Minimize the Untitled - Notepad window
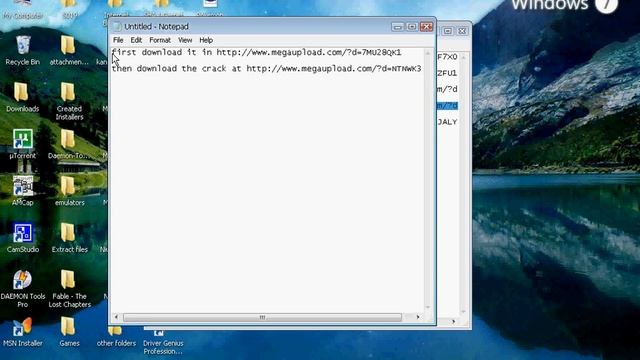Screen dimensions: 640x360 click(x=397, y=27)
